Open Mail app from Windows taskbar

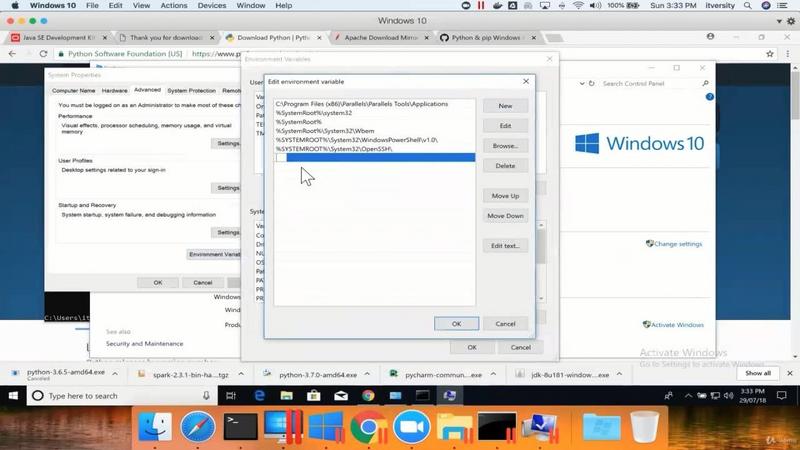click(x=341, y=395)
